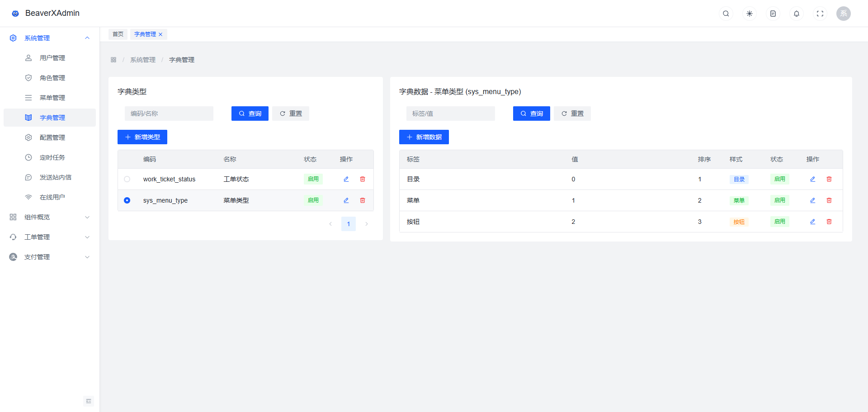Image resolution: width=868 pixels, height=412 pixels.
Task: Open 配置管理 in the sidebar
Action: [50, 137]
